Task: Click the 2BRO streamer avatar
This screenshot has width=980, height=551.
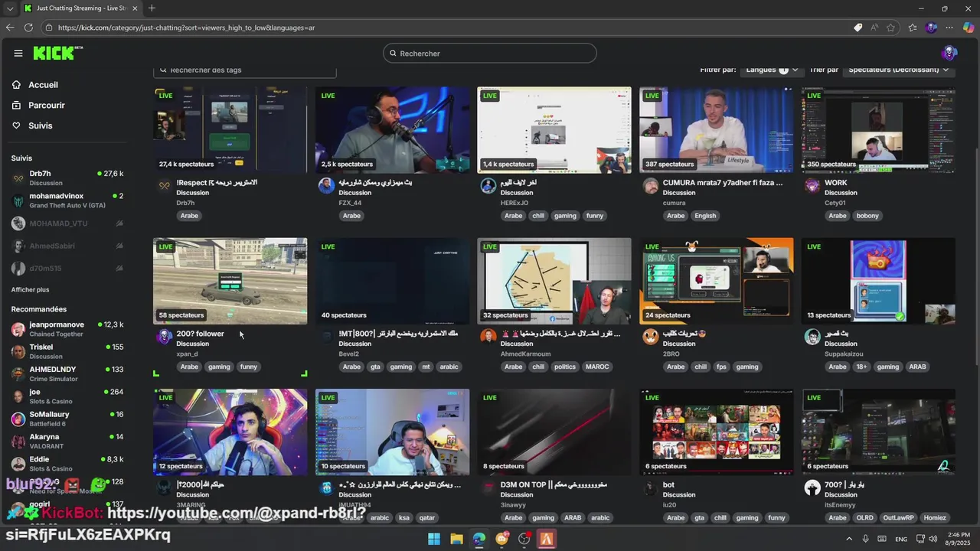Action: pos(651,337)
